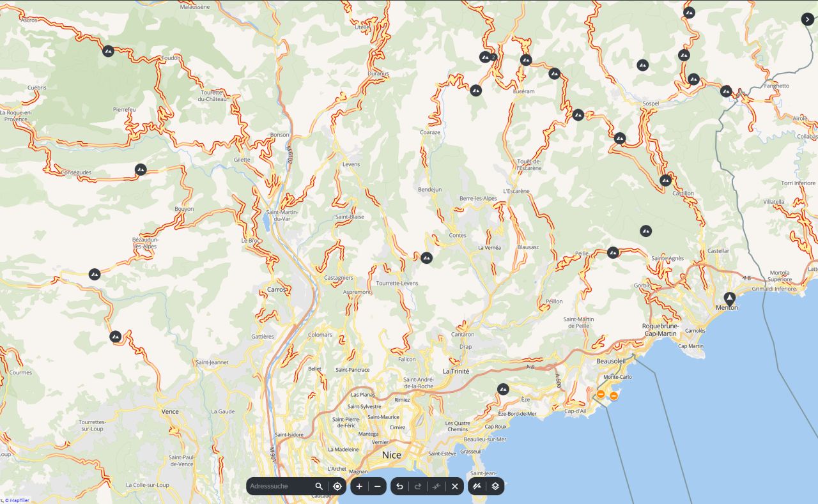Screen dimensions: 818x504
Task: Click the magnifier search icon
Action: [319, 486]
